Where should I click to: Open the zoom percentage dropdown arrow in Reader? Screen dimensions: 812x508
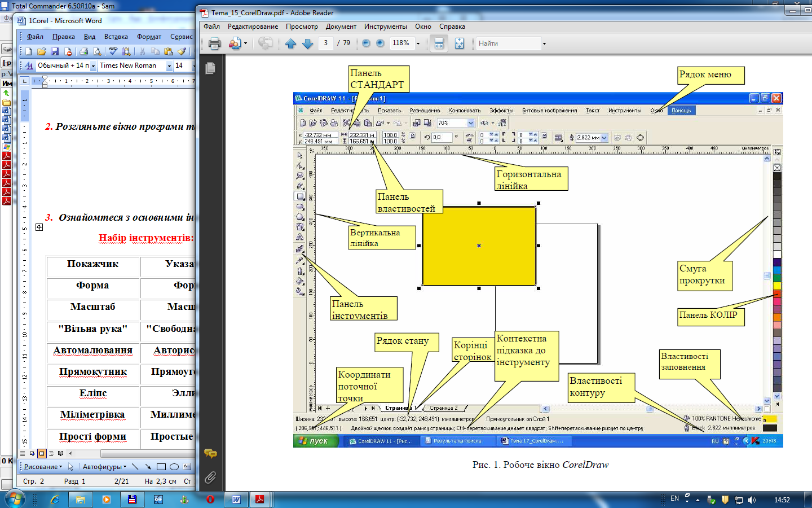(x=418, y=43)
